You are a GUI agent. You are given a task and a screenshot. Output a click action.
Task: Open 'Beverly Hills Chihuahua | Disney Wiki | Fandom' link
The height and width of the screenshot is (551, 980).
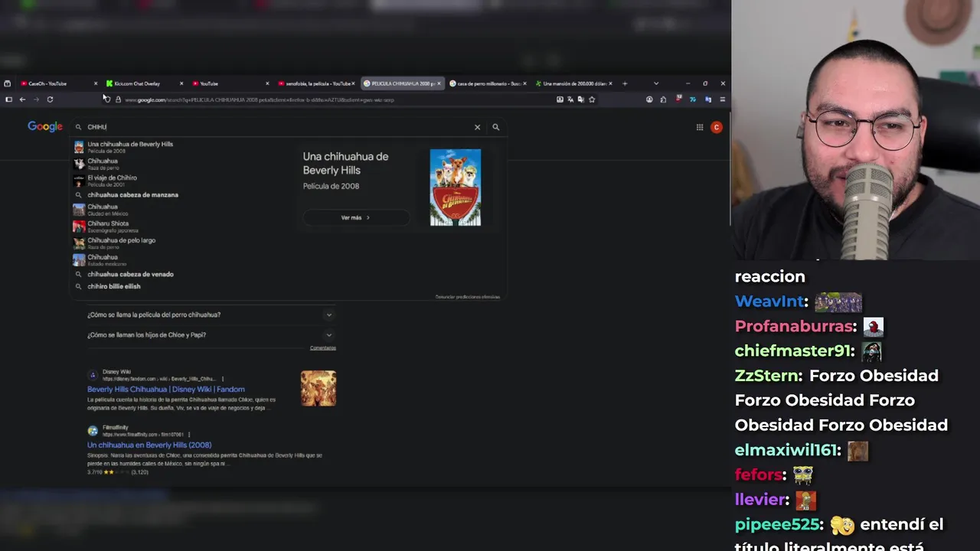166,390
